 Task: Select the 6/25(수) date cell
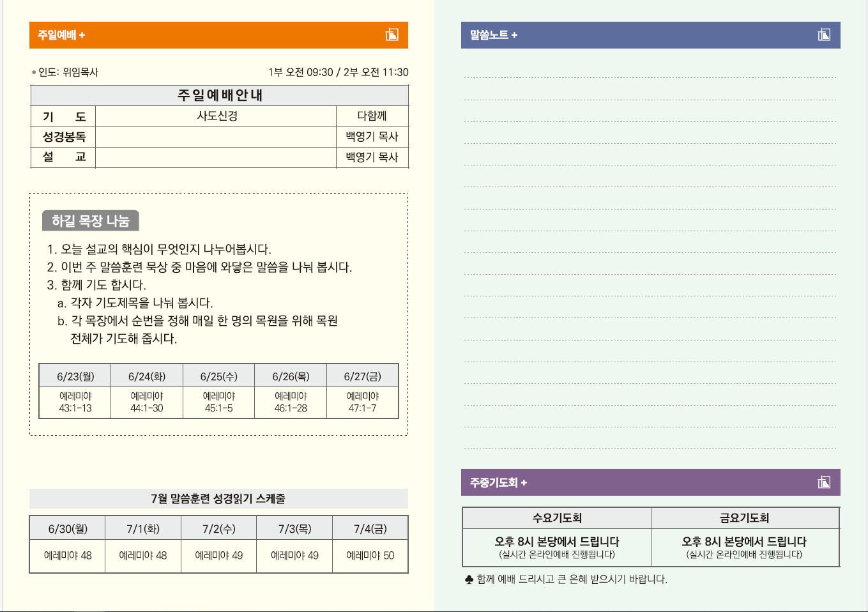tap(218, 376)
